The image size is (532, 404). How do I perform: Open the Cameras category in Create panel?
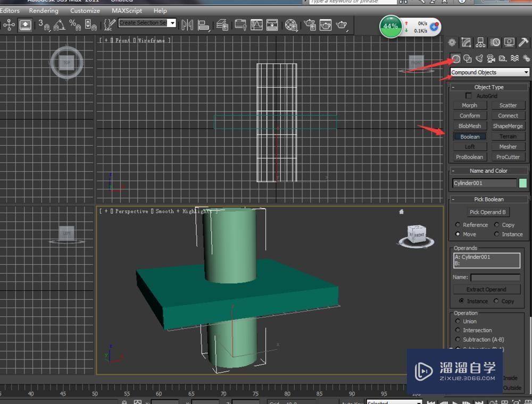492,58
